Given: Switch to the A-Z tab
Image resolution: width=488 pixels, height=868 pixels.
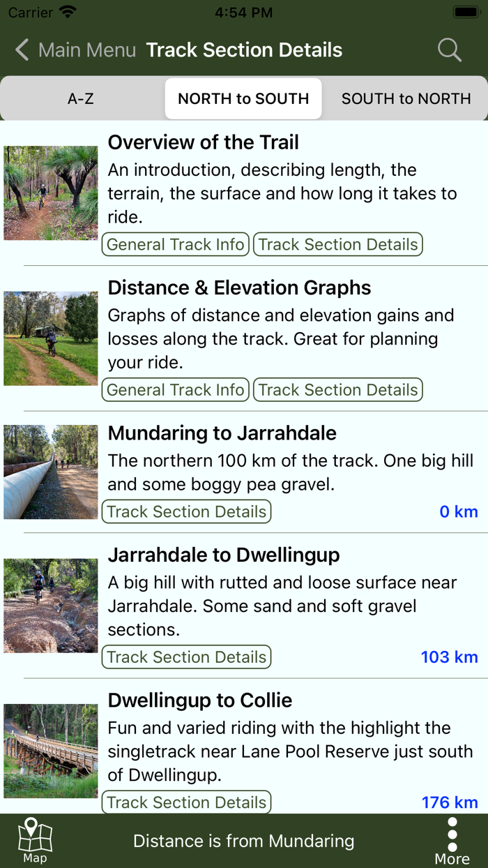Looking at the screenshot, I should (x=82, y=98).
